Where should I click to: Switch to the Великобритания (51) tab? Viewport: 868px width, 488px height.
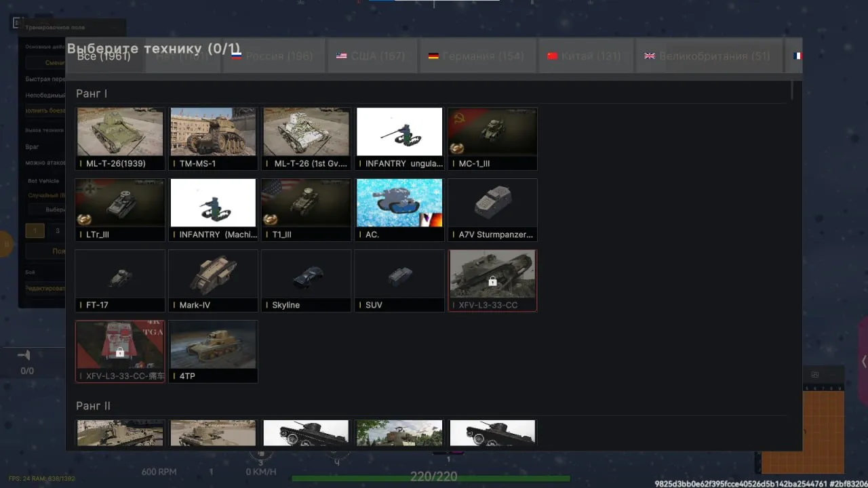click(x=707, y=56)
